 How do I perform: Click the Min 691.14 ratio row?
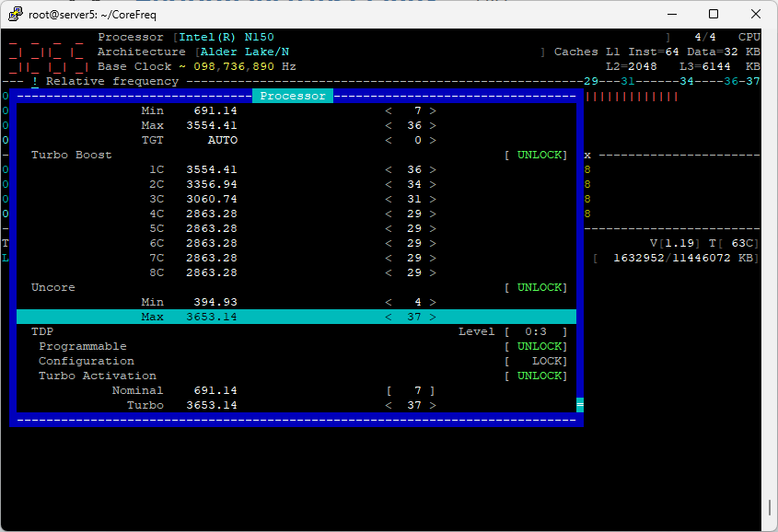(296, 110)
